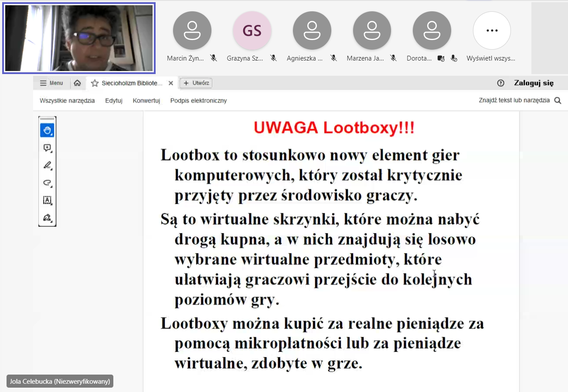
Task: Select the Add text box tool
Action: click(x=47, y=200)
